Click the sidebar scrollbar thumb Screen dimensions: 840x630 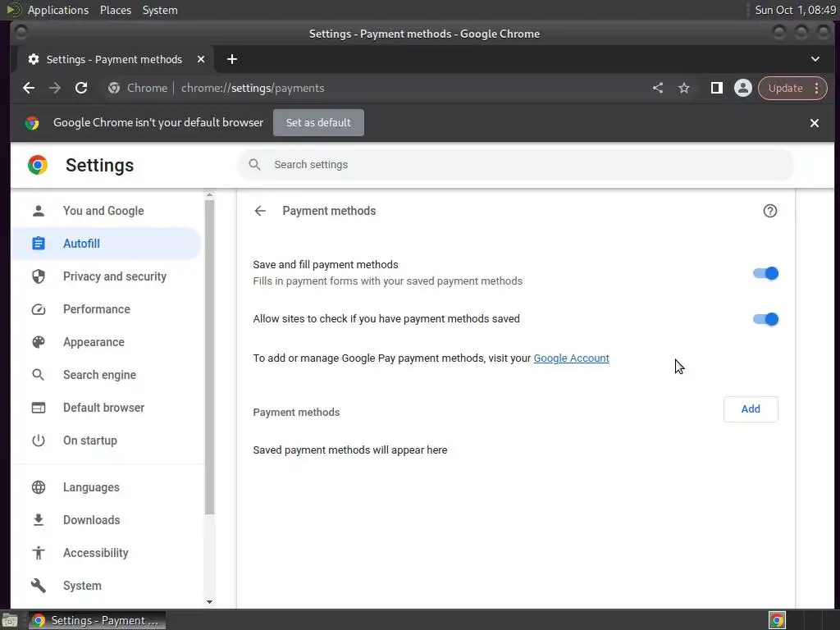pyautogui.click(x=209, y=358)
